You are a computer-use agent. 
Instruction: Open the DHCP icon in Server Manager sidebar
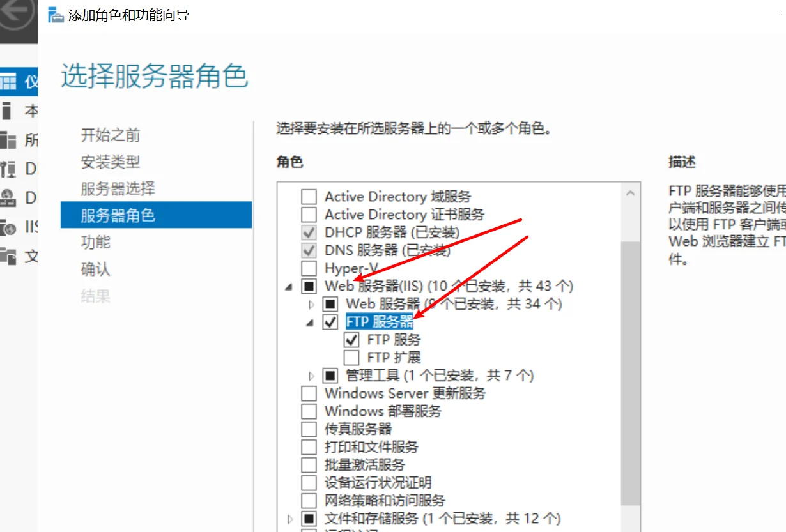(8, 169)
